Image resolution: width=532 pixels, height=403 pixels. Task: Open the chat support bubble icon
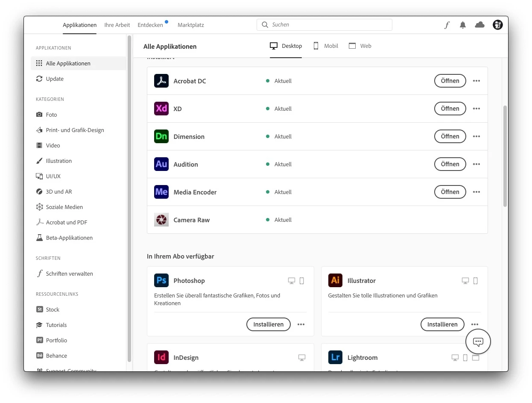tap(478, 341)
